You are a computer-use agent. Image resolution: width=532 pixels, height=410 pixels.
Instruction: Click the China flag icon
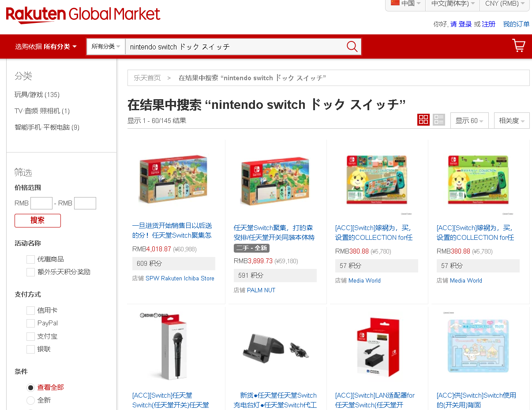point(395,3)
